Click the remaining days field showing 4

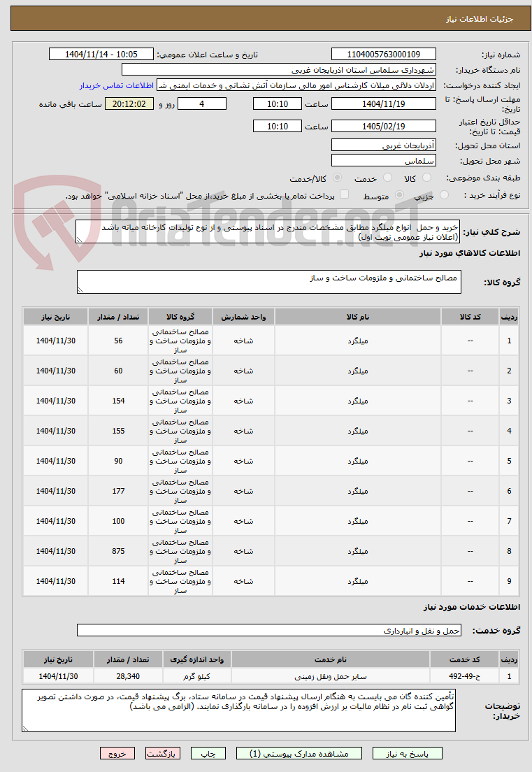(202, 104)
